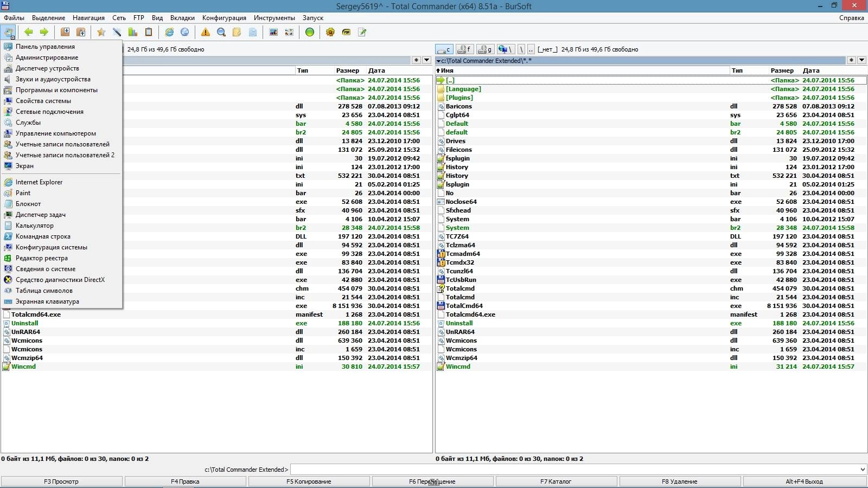868x488 pixels.
Task: Click F3 Просмотр button
Action: [61, 481]
